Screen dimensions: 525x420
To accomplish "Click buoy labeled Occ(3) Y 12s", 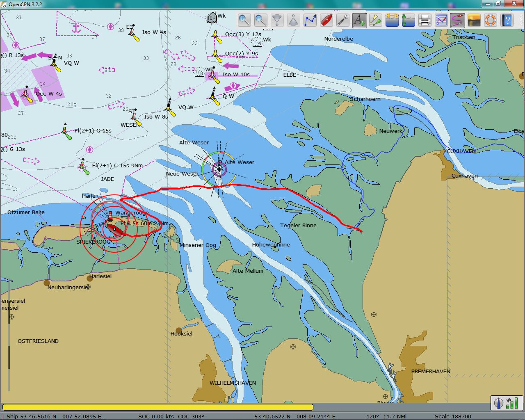I will [x=216, y=37].
